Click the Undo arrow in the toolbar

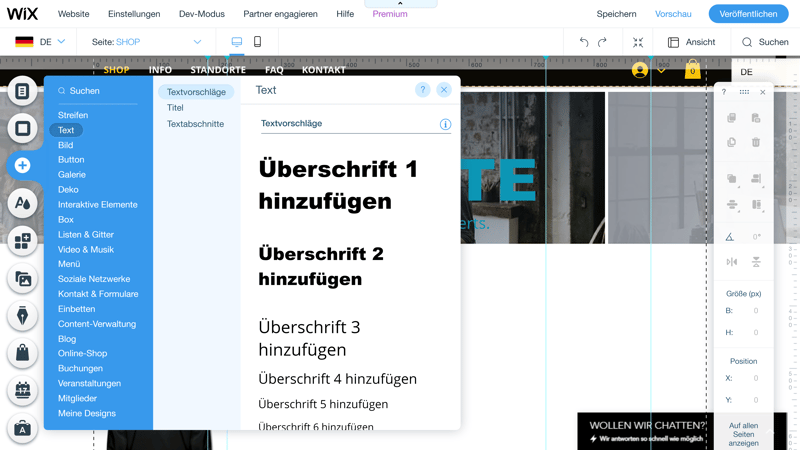[584, 42]
